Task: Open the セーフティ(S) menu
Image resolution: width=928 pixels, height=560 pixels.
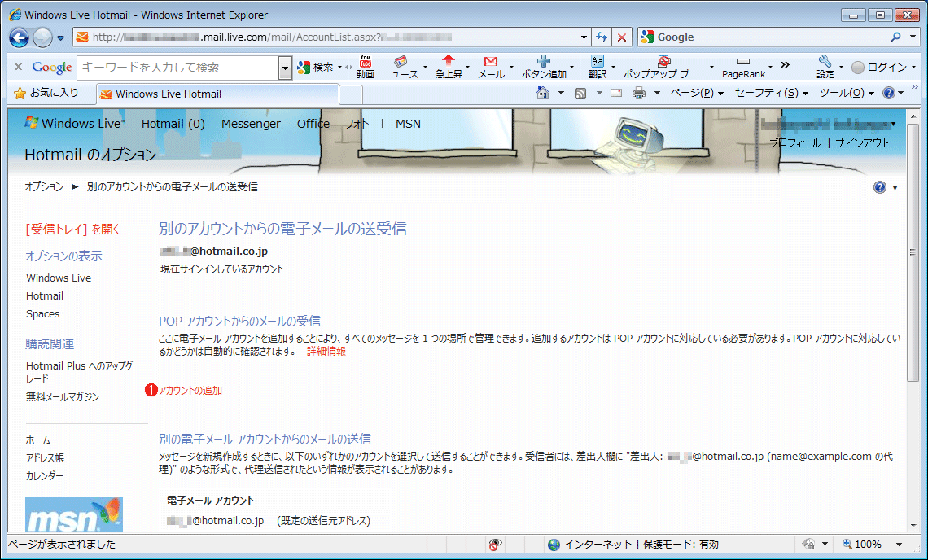Action: [x=771, y=93]
